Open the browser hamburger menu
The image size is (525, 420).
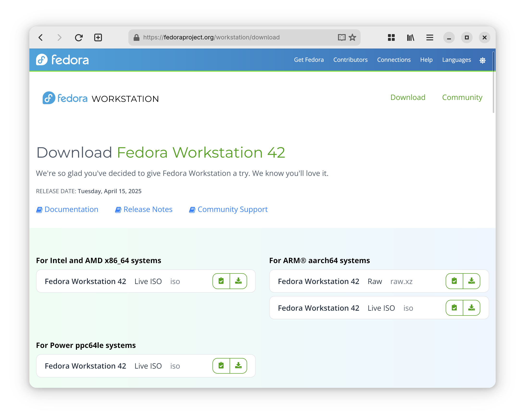click(x=430, y=37)
